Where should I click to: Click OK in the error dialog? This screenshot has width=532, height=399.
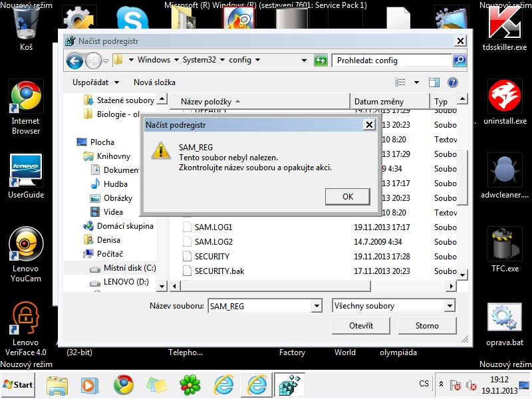(347, 197)
